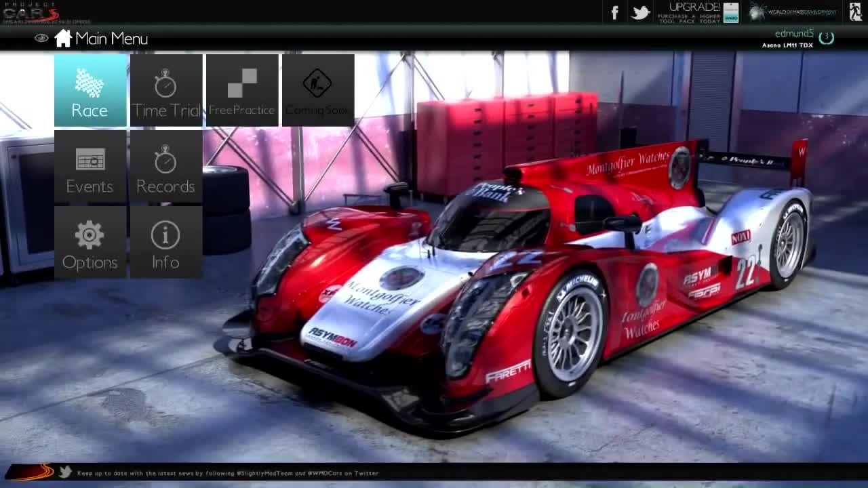Open the Events calendar tile
Image resolution: width=868 pixels, height=488 pixels.
click(x=90, y=166)
